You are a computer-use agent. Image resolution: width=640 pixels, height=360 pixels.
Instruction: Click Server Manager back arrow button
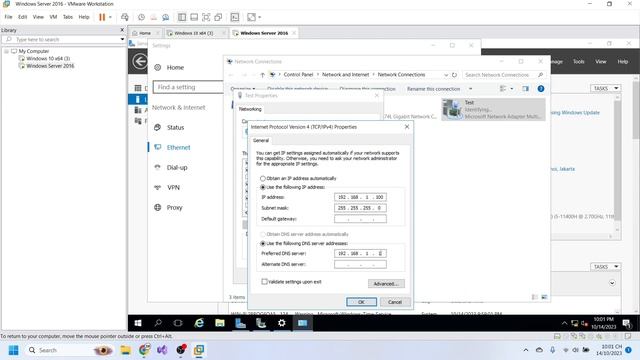pos(140,62)
